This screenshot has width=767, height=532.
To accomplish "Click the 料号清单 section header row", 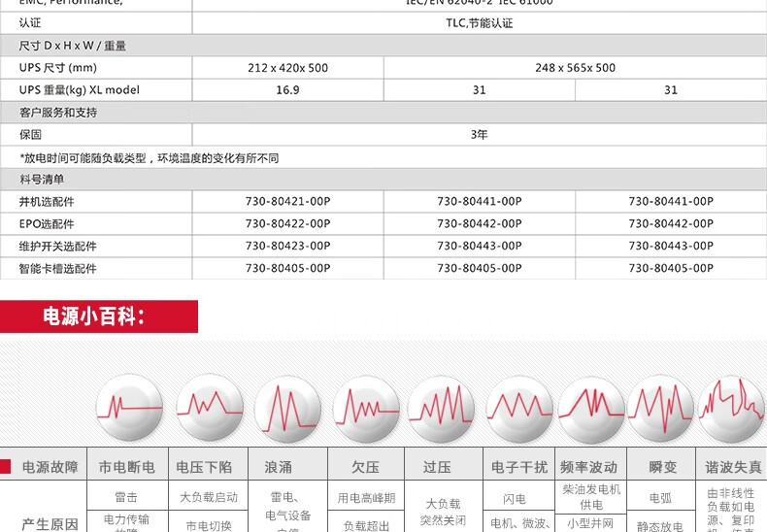I will pos(383,180).
